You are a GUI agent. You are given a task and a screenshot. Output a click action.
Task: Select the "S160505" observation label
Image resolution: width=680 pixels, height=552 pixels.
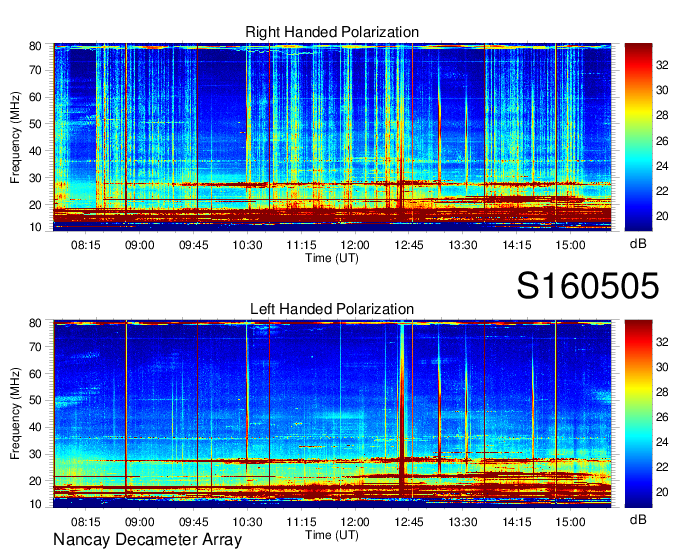coord(588,286)
